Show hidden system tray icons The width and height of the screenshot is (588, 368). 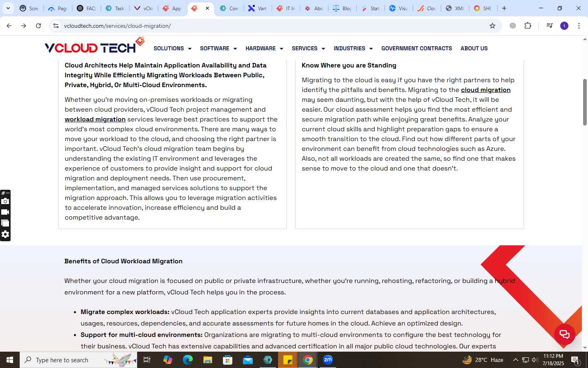[x=515, y=360]
